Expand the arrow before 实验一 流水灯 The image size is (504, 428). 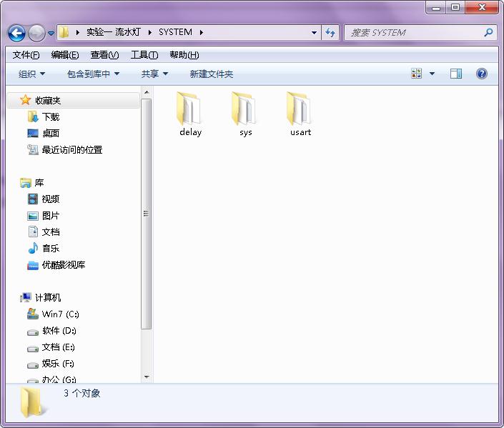point(77,32)
